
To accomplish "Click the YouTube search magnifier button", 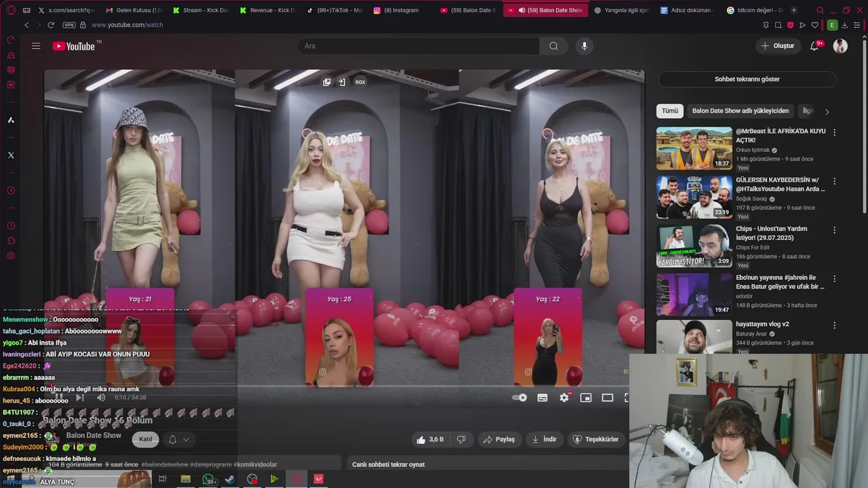I will point(553,46).
